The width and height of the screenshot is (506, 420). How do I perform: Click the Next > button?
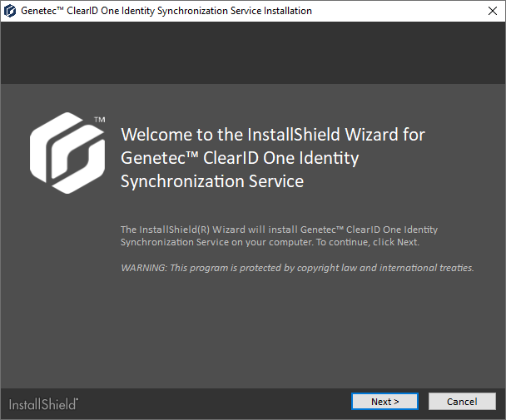(384, 402)
